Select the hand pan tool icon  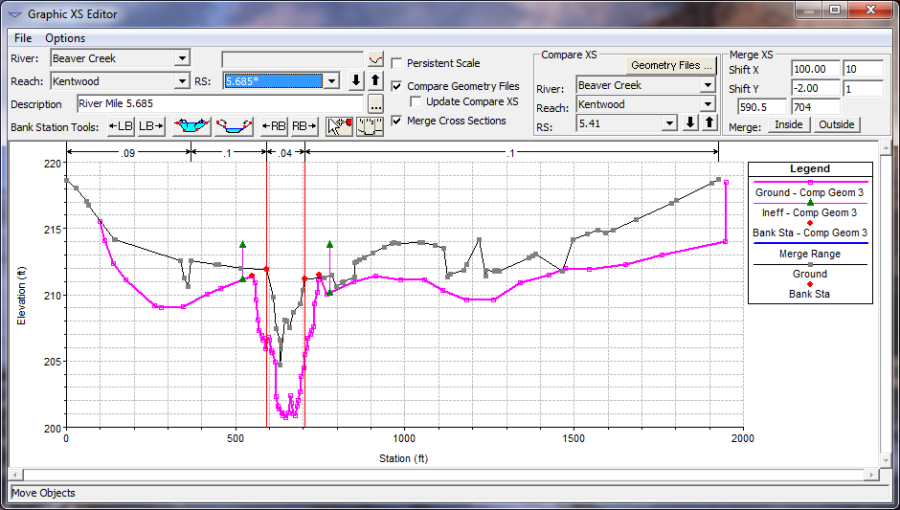(371, 127)
